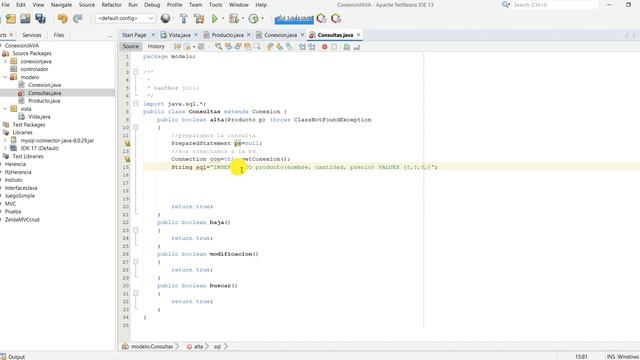
Task: Select Producto.java in the project tree
Action: pyautogui.click(x=44, y=101)
